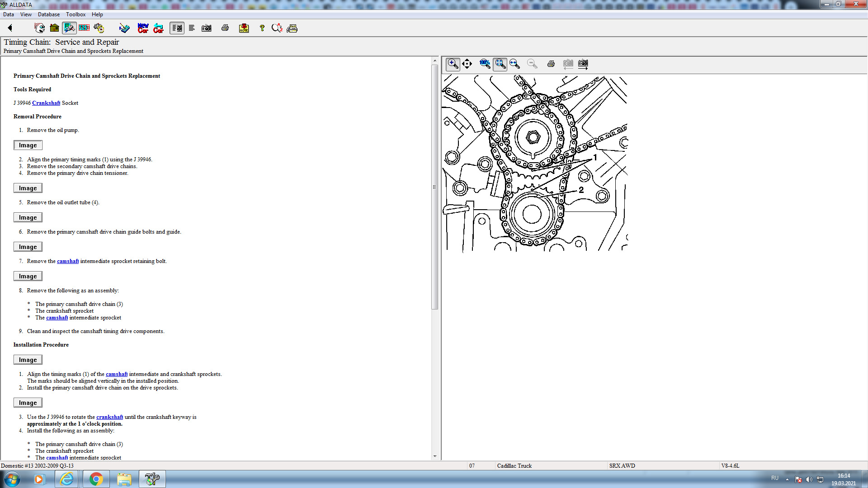
Task: Click the back arrow in the toolbar
Action: [10, 28]
